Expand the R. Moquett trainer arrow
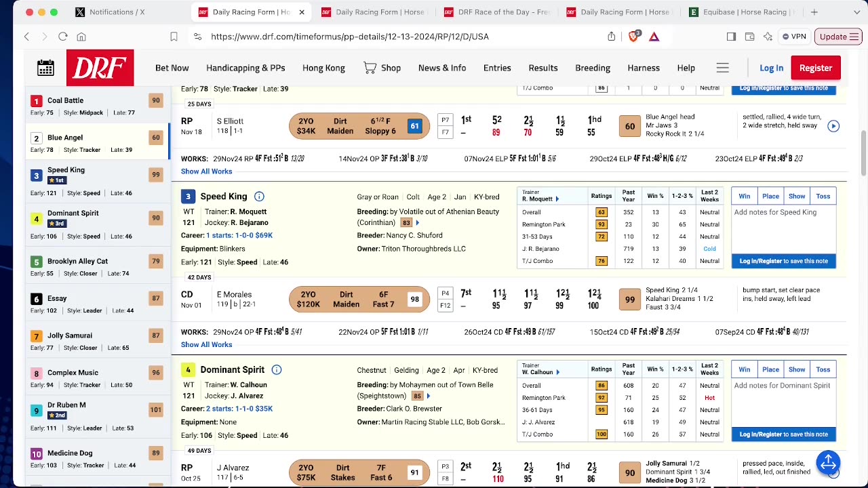 pos(557,199)
